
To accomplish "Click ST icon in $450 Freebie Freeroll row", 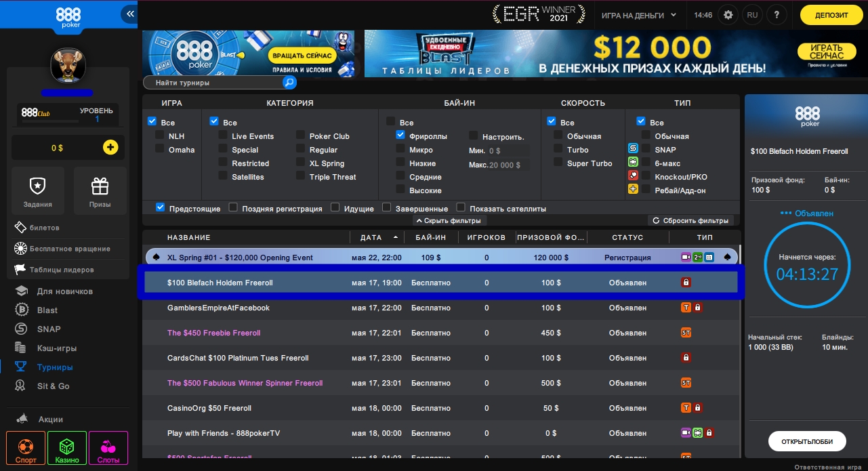I will click(686, 333).
